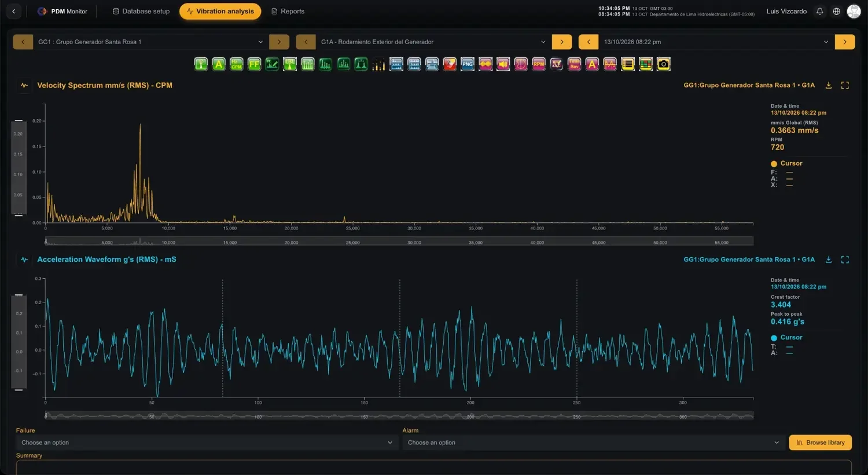Adjust the Velocity Spectrum vertical amplitude slider

tap(19, 168)
